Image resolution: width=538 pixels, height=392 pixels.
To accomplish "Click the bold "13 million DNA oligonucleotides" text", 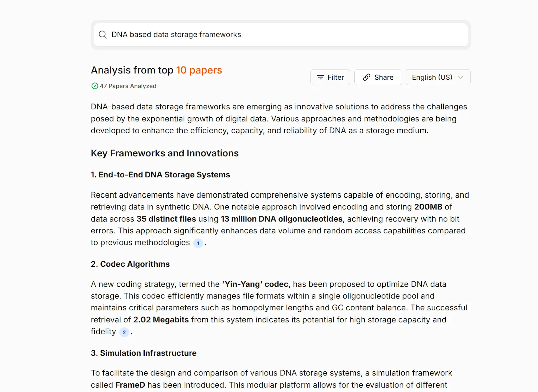I will click(x=282, y=219).
